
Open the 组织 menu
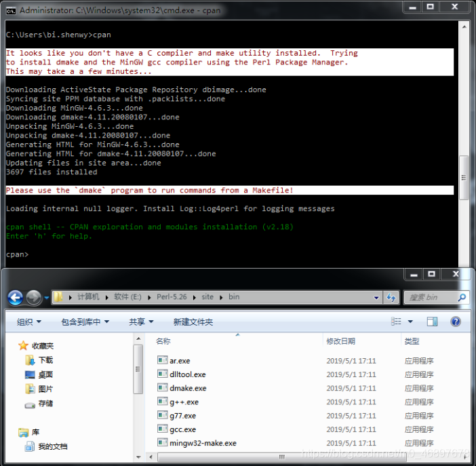(x=29, y=322)
